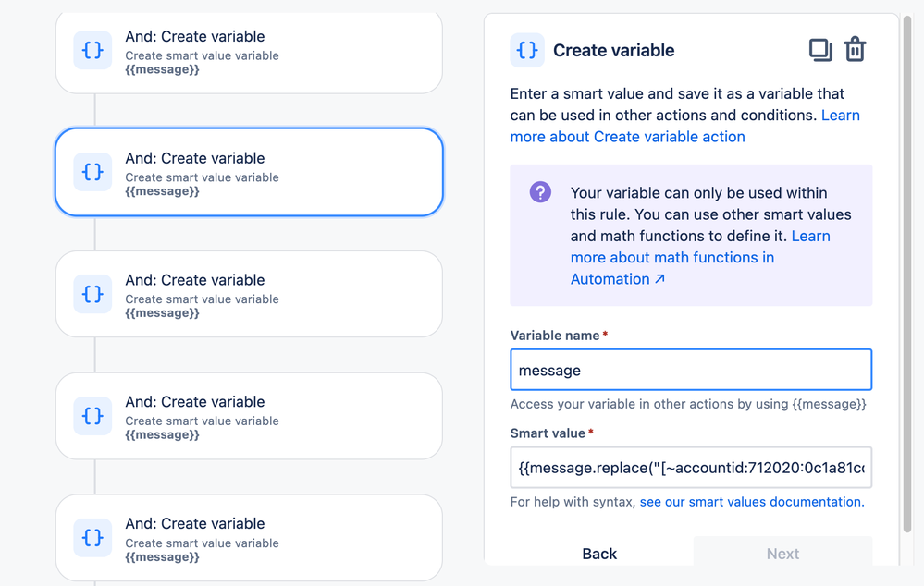This screenshot has height=586, width=924.
Task: Select the third And: Create variable card
Action: [249, 294]
